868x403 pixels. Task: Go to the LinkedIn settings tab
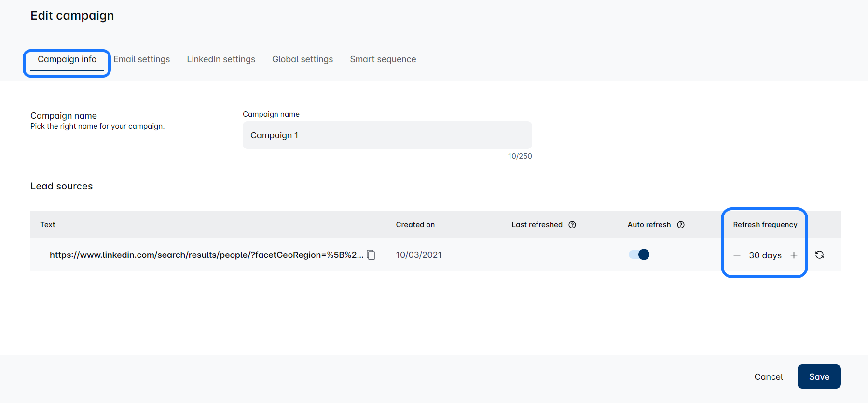click(x=221, y=59)
